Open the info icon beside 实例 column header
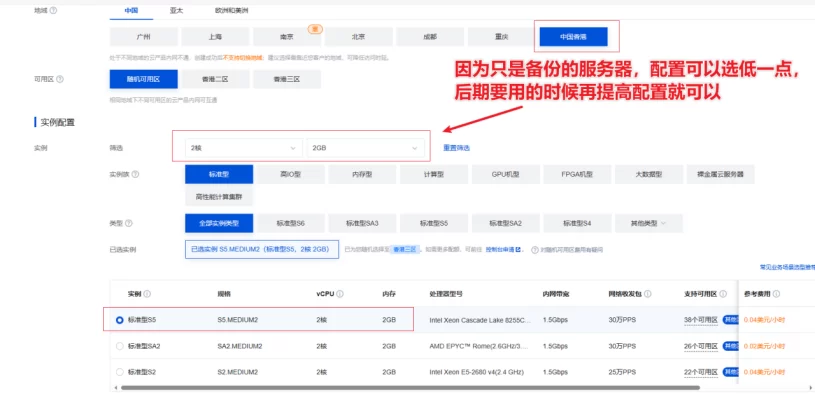The height and width of the screenshot is (397, 815). coord(147,294)
